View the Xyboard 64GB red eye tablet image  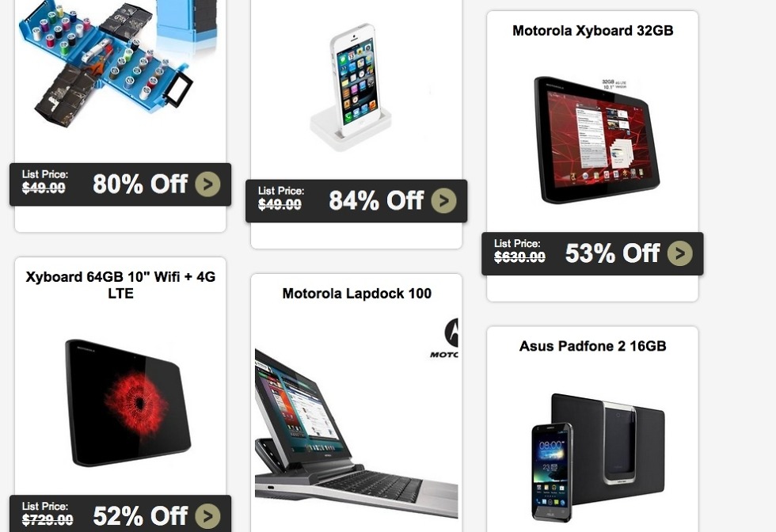(x=127, y=402)
